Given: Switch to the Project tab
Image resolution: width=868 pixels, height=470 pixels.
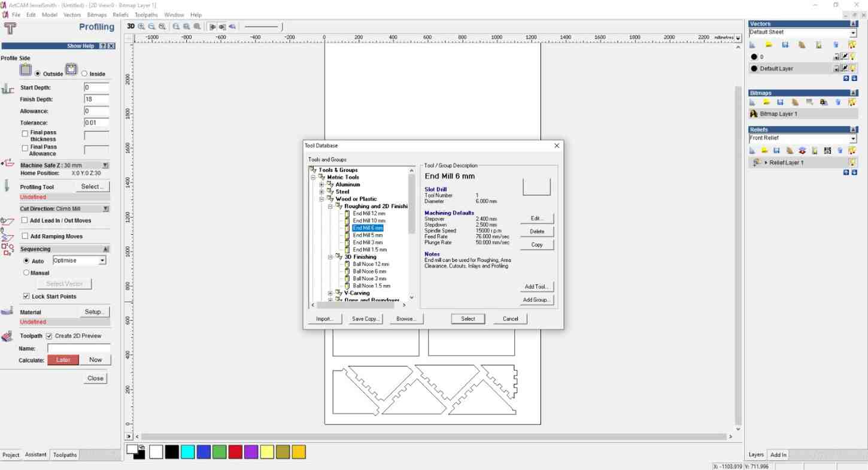Looking at the screenshot, I should click(x=11, y=455).
